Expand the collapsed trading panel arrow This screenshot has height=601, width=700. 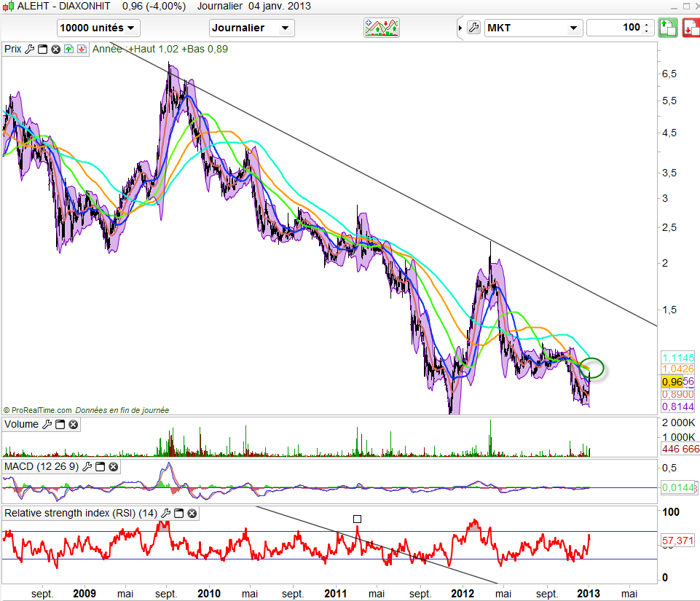point(460,28)
